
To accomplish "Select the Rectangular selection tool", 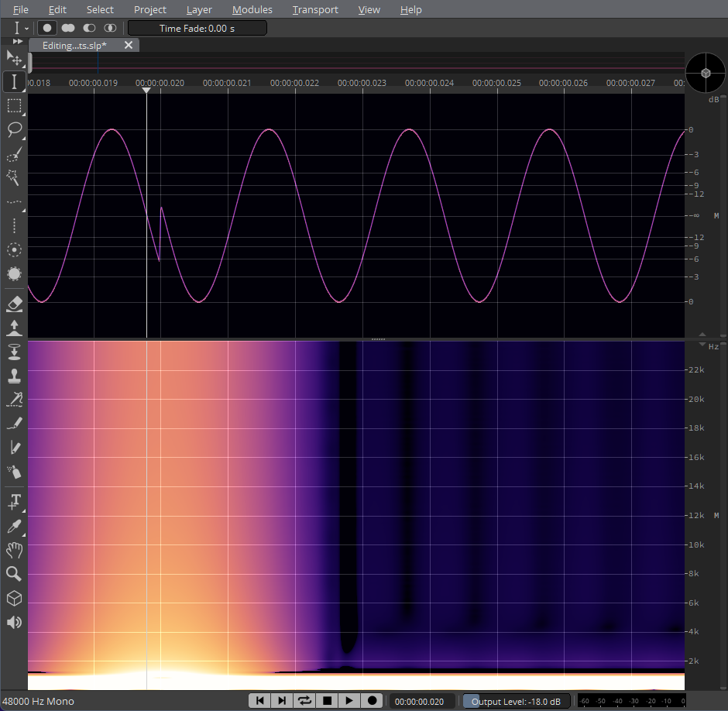I will (14, 105).
